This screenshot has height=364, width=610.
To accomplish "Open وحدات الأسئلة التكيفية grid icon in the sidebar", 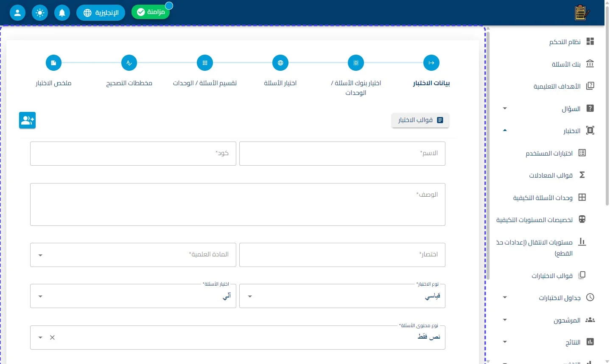I will pos(582,197).
